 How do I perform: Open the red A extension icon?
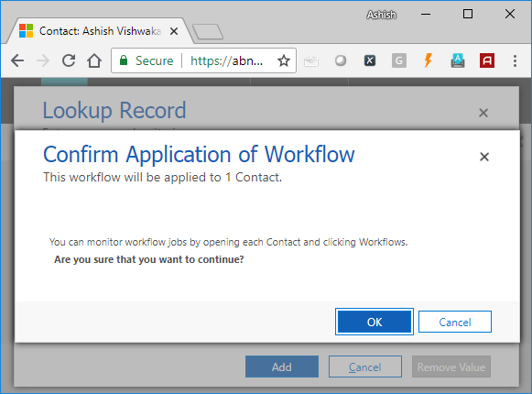click(x=487, y=60)
